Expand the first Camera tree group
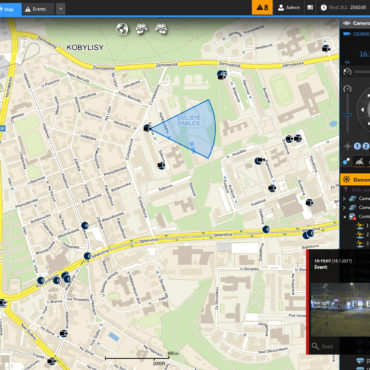The image size is (370, 370). click(x=344, y=199)
